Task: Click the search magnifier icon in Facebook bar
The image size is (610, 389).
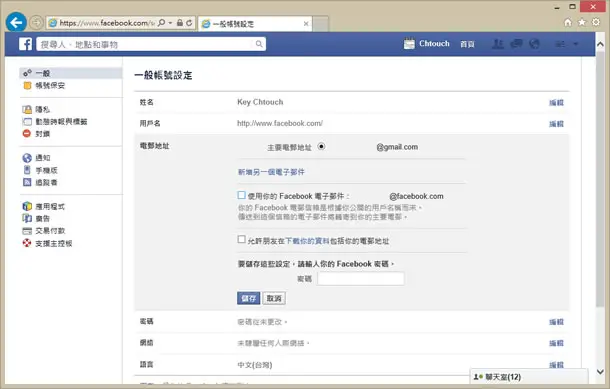Action: pyautogui.click(x=259, y=44)
